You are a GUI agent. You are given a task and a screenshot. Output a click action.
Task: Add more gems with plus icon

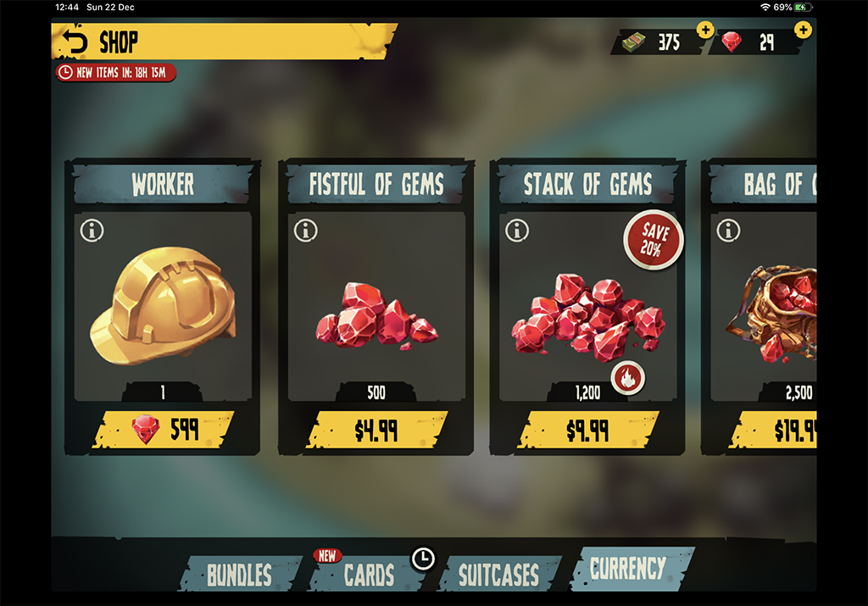(x=803, y=30)
